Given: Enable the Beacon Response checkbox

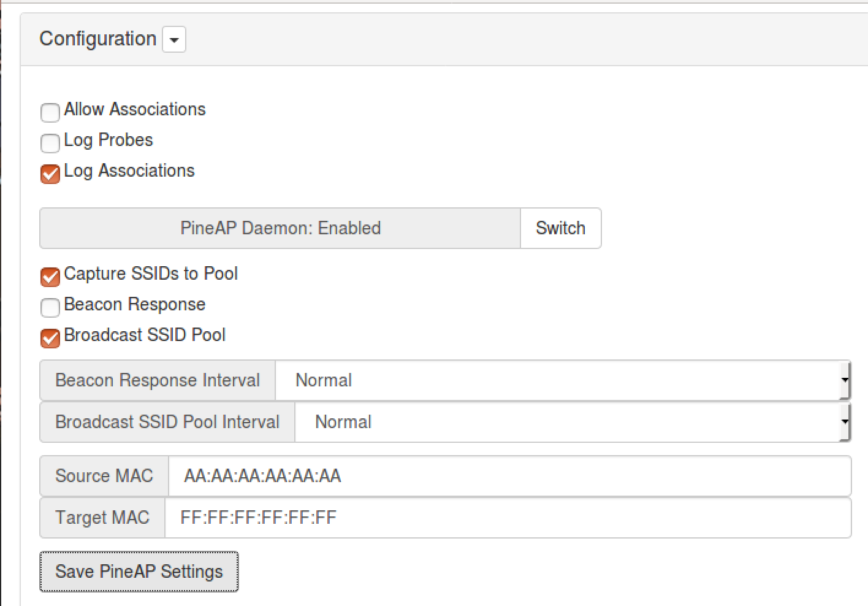Looking at the screenshot, I should (50, 307).
